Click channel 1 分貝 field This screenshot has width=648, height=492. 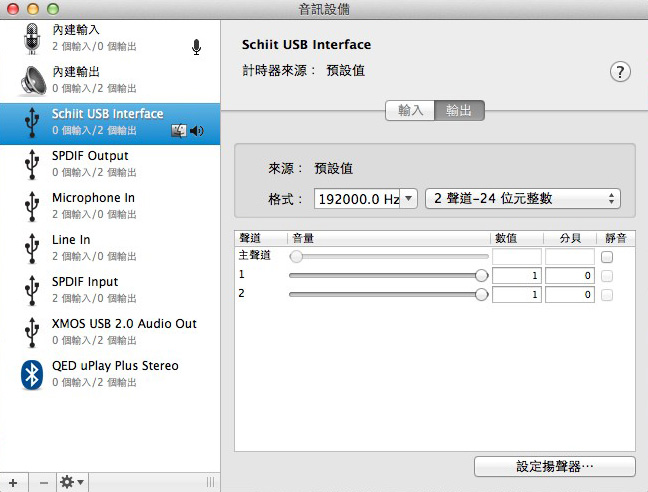tap(569, 276)
